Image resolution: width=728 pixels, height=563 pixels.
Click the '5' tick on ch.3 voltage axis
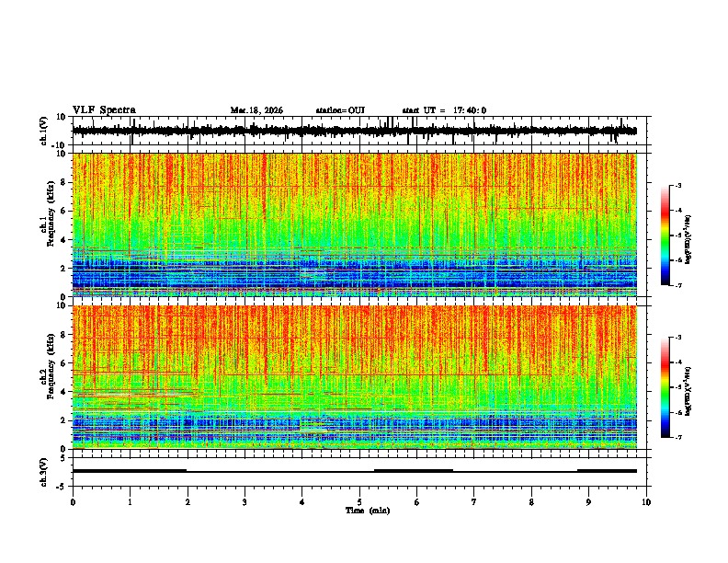pos(63,457)
